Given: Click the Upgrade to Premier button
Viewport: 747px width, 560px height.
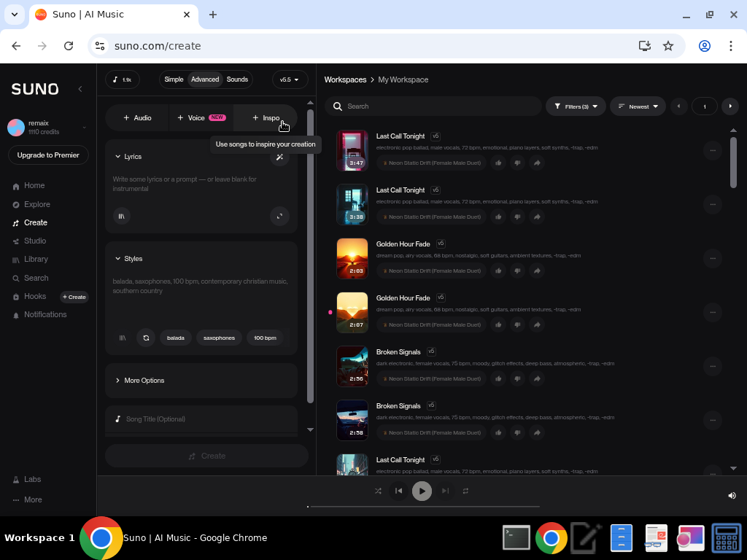Looking at the screenshot, I should point(47,155).
